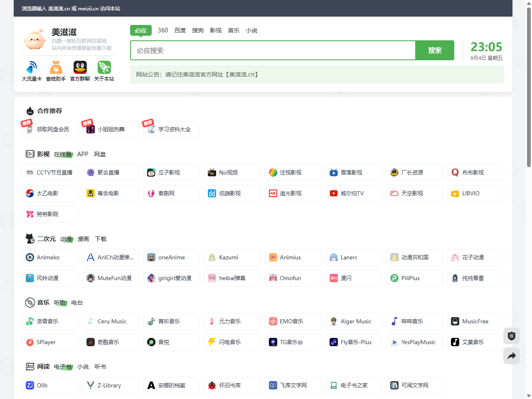The width and height of the screenshot is (532, 399).
Task: Open 低端影视 site card
Action: coord(232,193)
